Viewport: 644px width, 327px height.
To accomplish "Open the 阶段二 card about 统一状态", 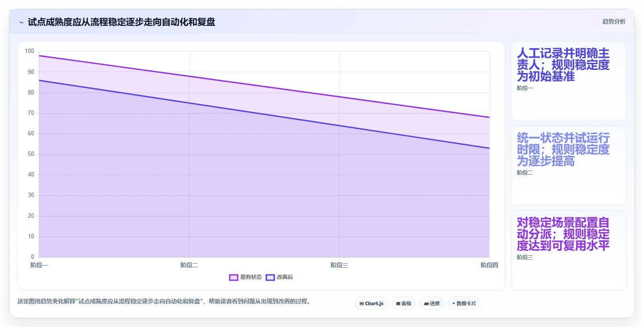I will pos(569,166).
